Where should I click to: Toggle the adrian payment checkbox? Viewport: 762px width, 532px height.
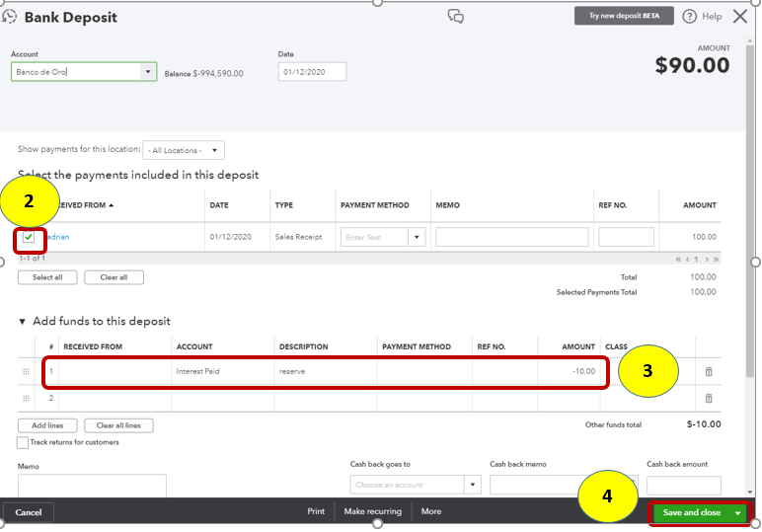point(29,237)
